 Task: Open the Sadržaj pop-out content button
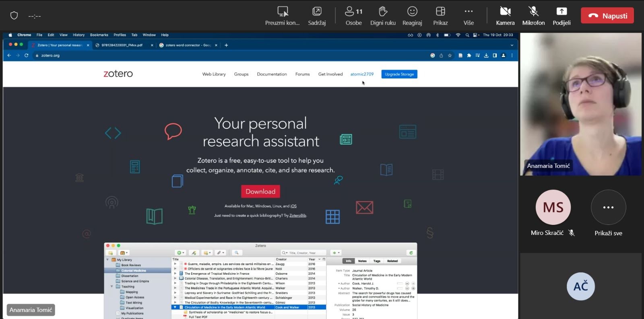coord(317,16)
